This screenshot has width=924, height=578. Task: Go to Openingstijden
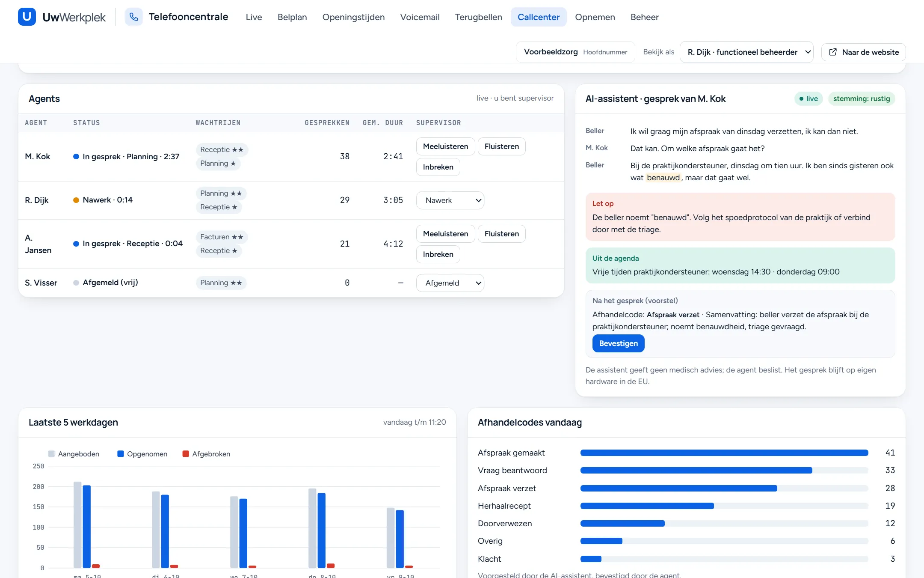click(x=353, y=17)
